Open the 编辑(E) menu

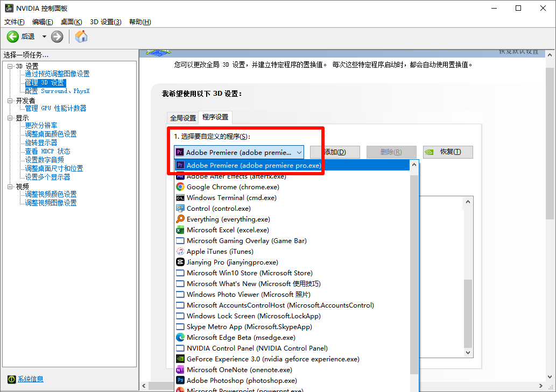43,22
